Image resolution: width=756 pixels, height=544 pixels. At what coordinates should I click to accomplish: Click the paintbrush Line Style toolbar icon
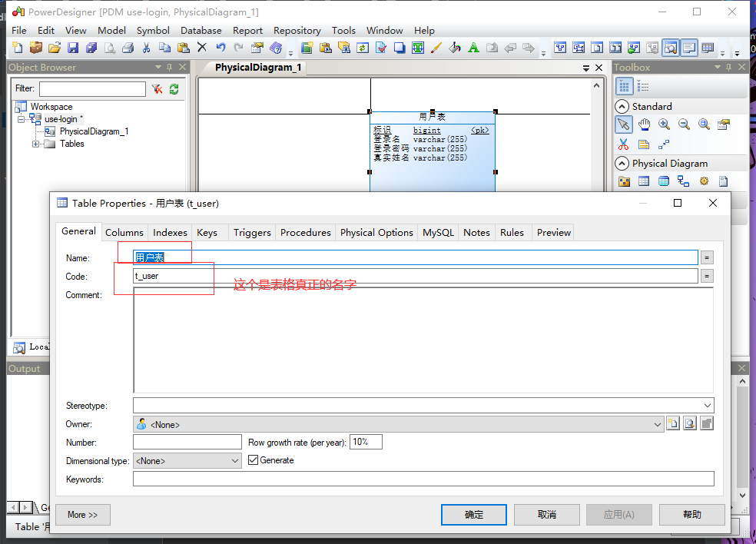tap(436, 48)
